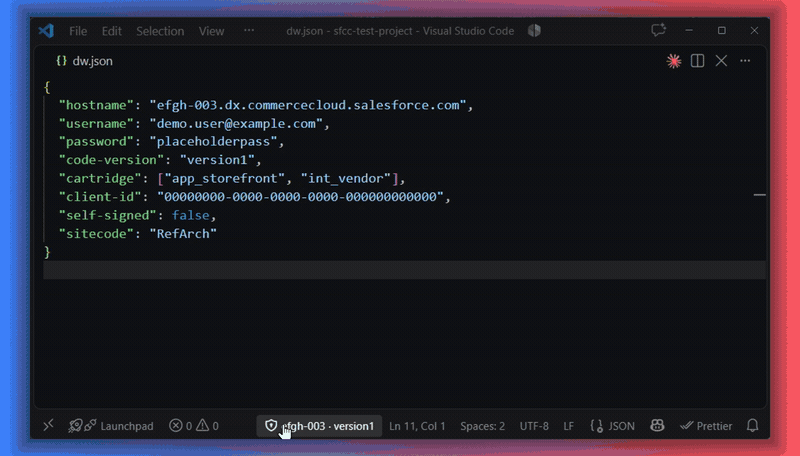800x456 pixels.
Task: Close the VS Code window
Action: 754,31
